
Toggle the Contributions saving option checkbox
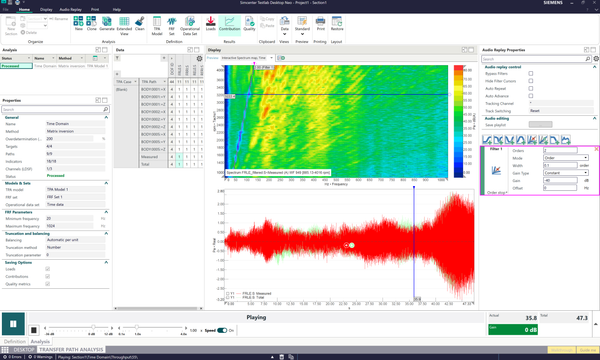47,276
